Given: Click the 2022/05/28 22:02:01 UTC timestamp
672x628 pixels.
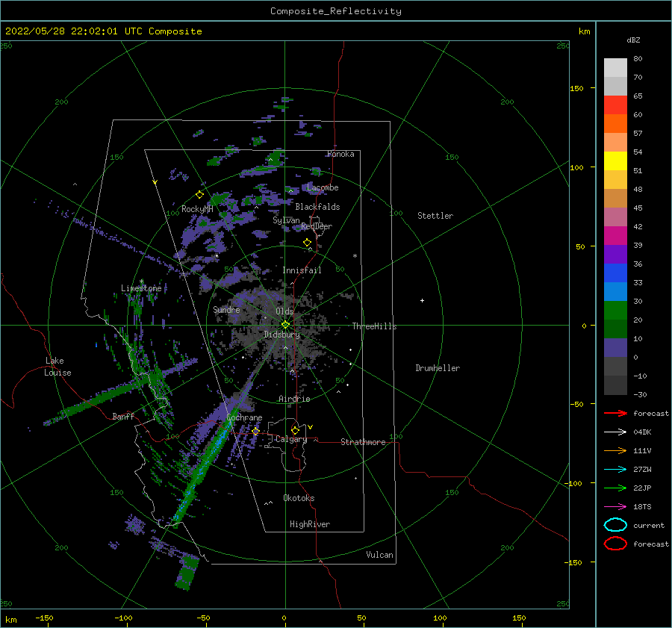Looking at the screenshot, I should click(73, 31).
